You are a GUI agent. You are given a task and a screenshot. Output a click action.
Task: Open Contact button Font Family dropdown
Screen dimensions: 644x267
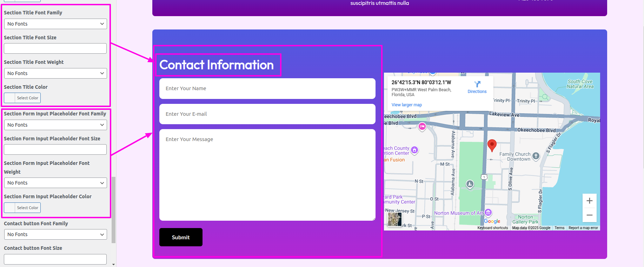point(55,234)
